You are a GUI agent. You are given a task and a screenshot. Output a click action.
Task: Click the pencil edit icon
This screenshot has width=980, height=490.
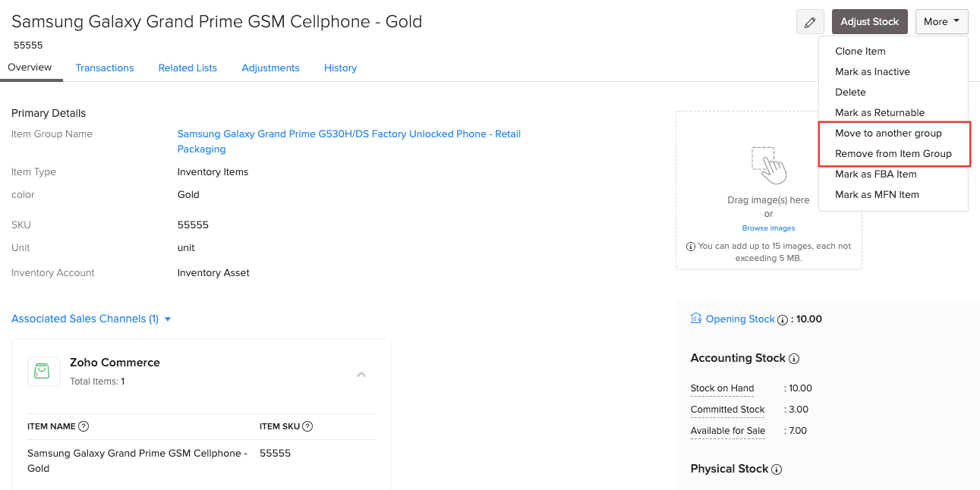pos(809,21)
